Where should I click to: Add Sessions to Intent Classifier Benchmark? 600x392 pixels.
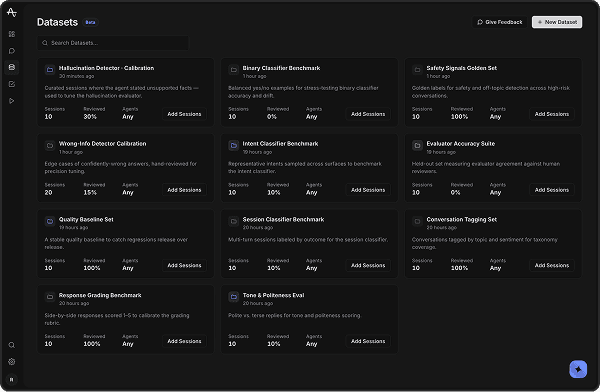point(368,190)
